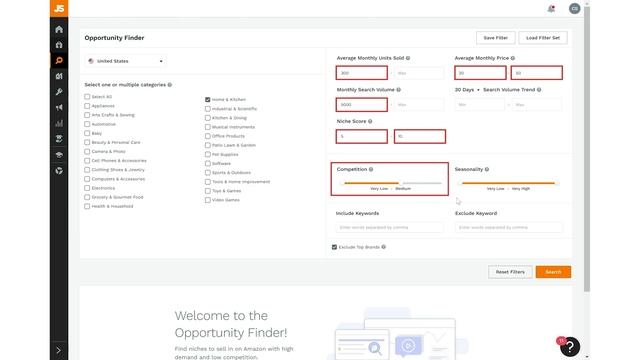Click the Search Volume Trend Min field
The height and width of the screenshot is (360, 640).
pos(480,105)
